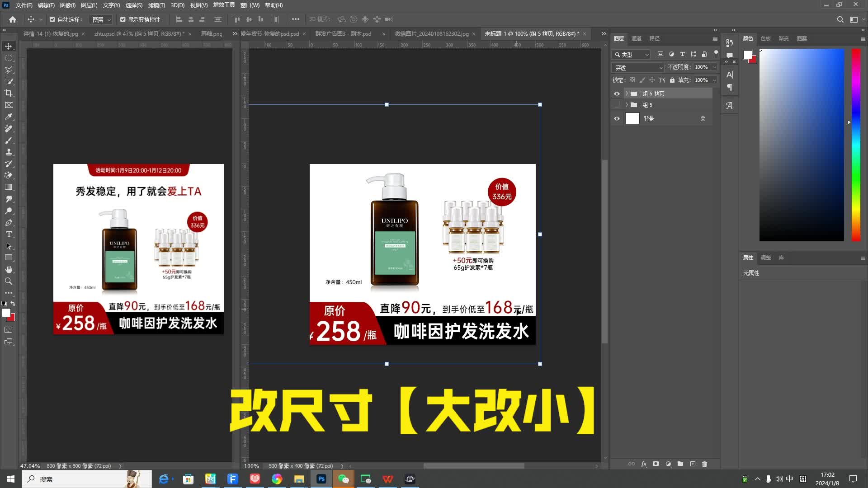Screen dimensions: 868x488
Task: Open the blend mode 穿透 dropdown
Action: [x=638, y=67]
